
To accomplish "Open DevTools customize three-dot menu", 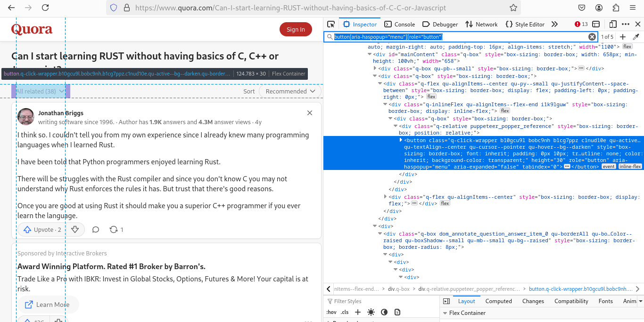I will 626,24.
